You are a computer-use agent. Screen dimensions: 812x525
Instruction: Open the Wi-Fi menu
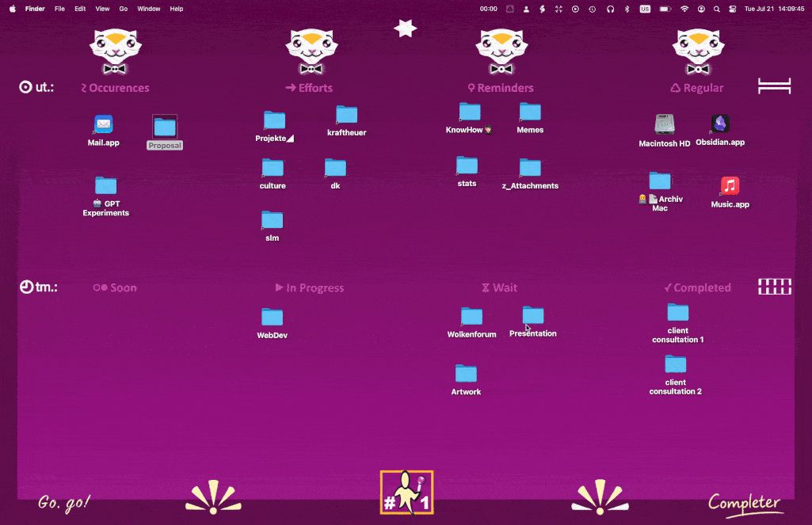pyautogui.click(x=684, y=9)
